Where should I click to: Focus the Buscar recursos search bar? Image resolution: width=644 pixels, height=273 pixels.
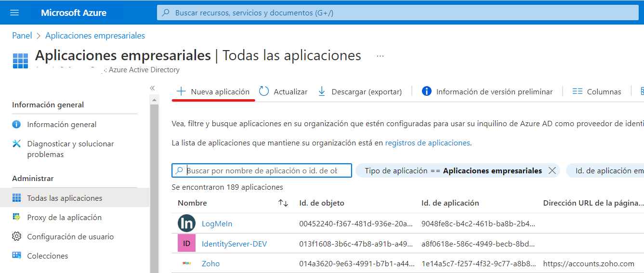(x=398, y=13)
